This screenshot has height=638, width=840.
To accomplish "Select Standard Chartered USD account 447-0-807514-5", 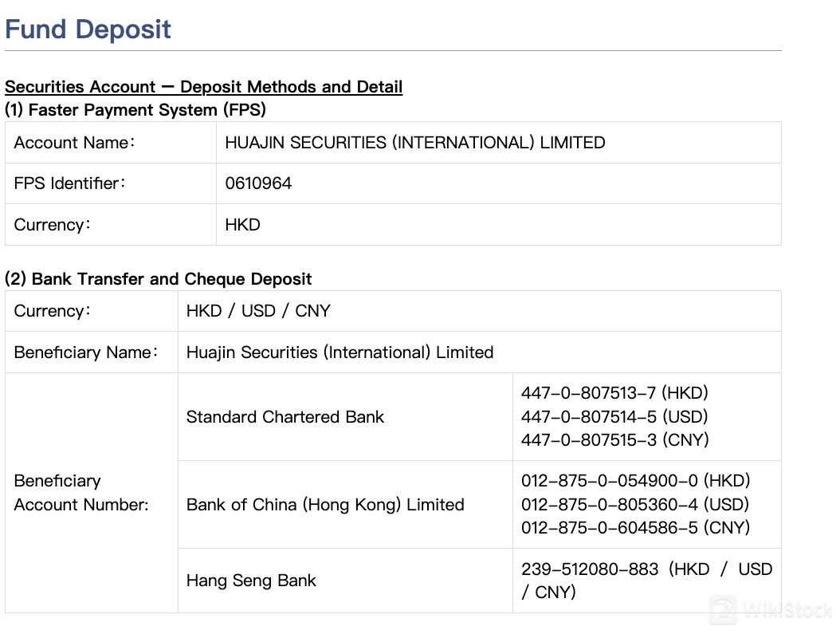I will click(589, 416).
